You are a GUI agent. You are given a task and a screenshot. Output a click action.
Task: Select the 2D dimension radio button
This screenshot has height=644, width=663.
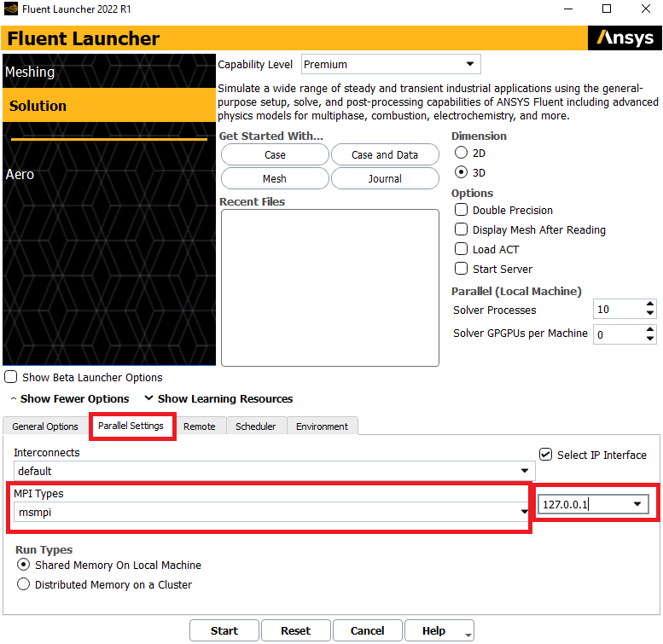(x=461, y=153)
